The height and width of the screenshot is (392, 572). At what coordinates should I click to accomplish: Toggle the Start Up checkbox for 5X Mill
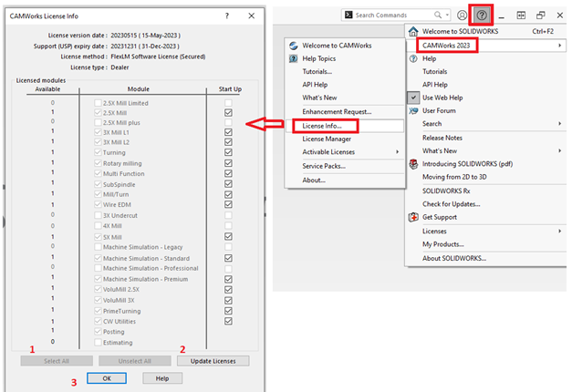click(x=228, y=237)
